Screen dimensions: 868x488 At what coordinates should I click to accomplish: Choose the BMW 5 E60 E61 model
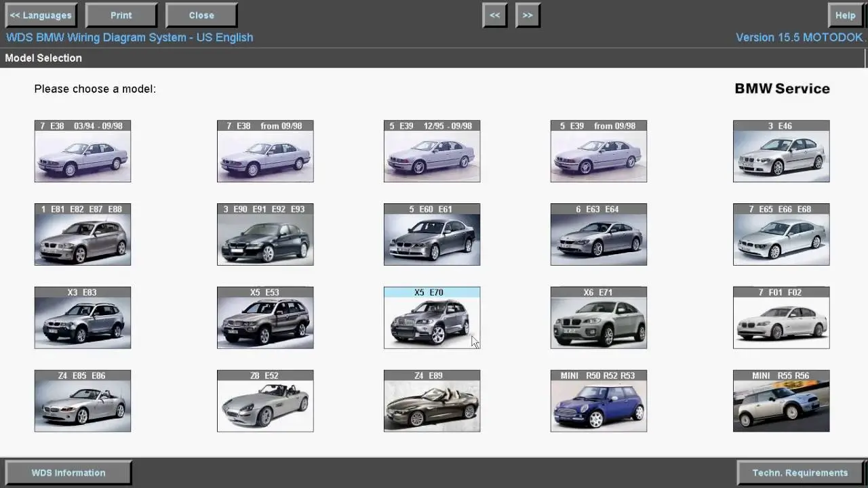coord(432,234)
